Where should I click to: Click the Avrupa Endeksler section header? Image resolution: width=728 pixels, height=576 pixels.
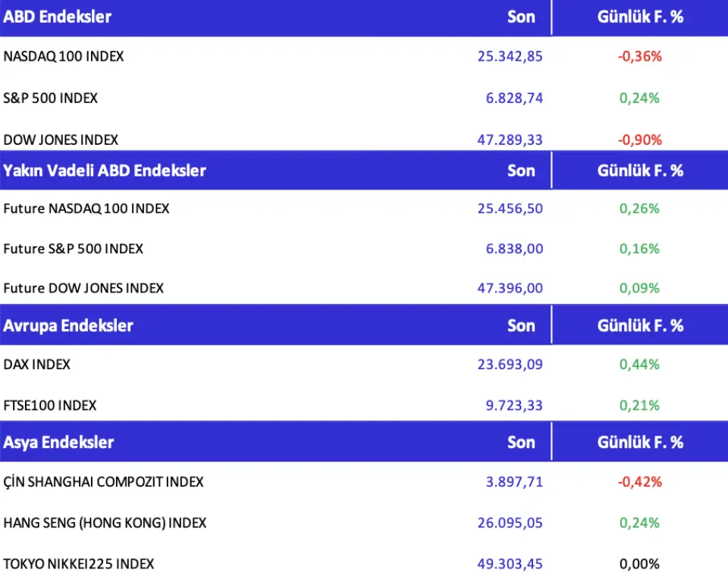(68, 326)
